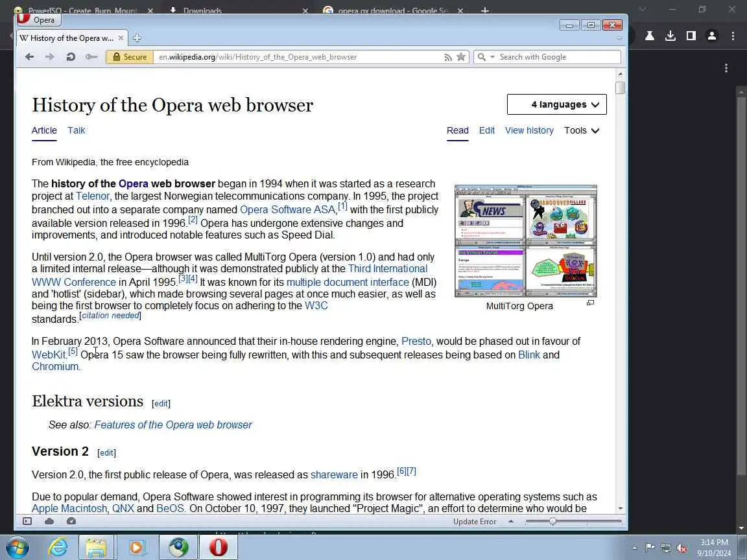The image size is (747, 560).
Task: Open Windows Media Player from the taskbar
Action: pos(137,547)
